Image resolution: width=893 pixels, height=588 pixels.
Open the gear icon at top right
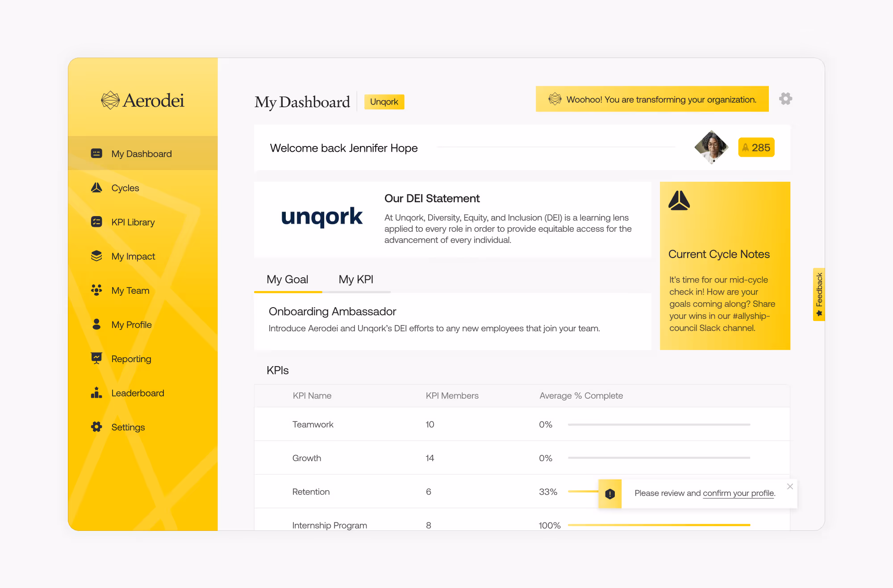click(x=785, y=99)
